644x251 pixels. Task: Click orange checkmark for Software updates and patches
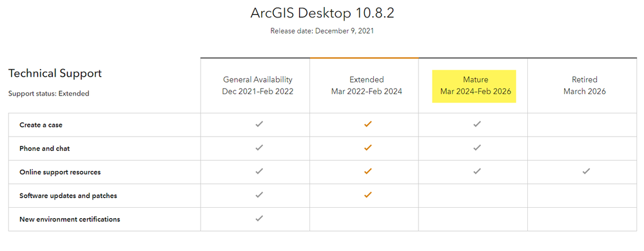coord(367,194)
